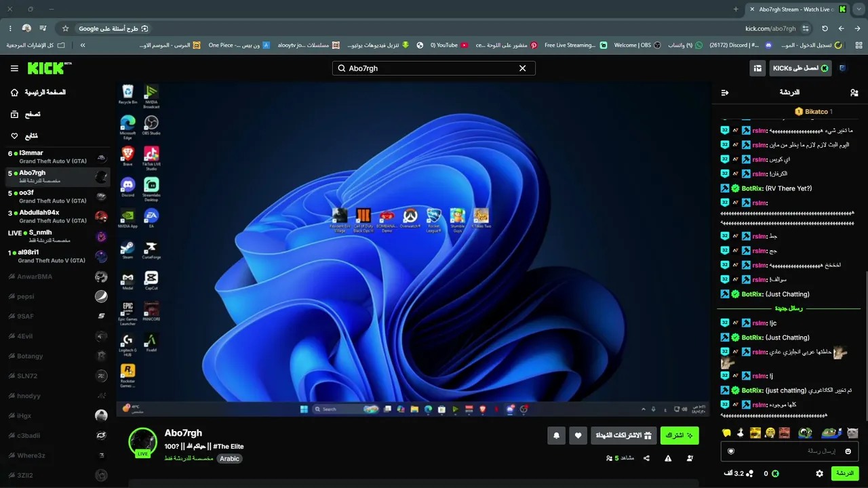Click the chat identity badge icon
The width and height of the screenshot is (868, 488).
(730, 451)
